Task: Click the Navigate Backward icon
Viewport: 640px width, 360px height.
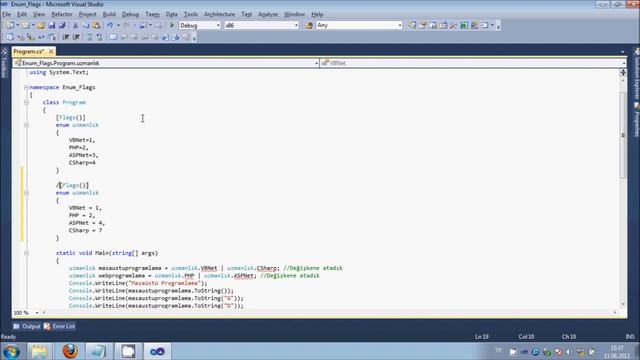Action: click(143, 25)
